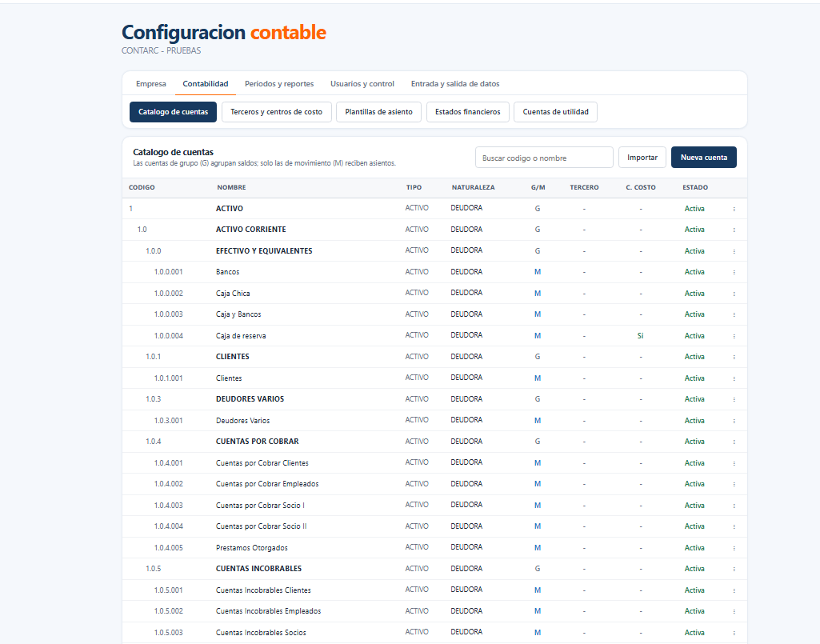Click the Importar button
The width and height of the screenshot is (820, 644).
pos(642,158)
